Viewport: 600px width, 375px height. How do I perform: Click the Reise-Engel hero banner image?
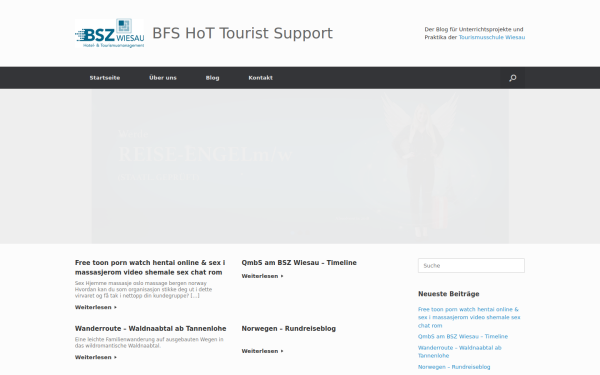300,166
